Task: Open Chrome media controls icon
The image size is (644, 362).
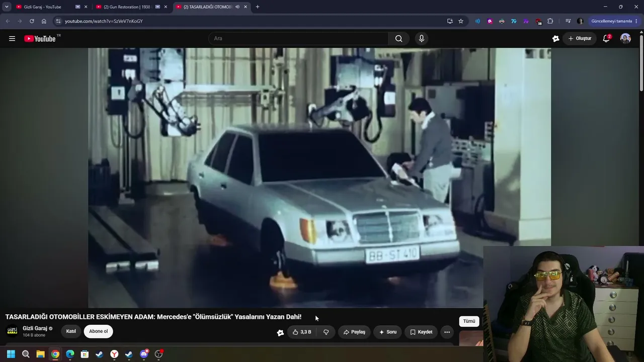Action: point(568,21)
